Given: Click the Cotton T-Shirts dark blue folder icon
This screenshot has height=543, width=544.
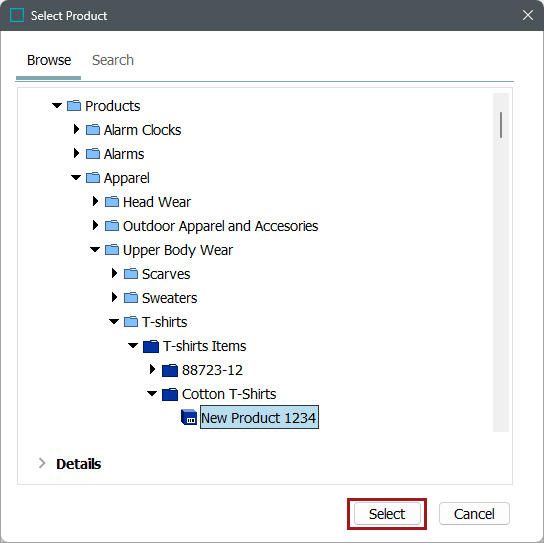Looking at the screenshot, I should 170,394.
